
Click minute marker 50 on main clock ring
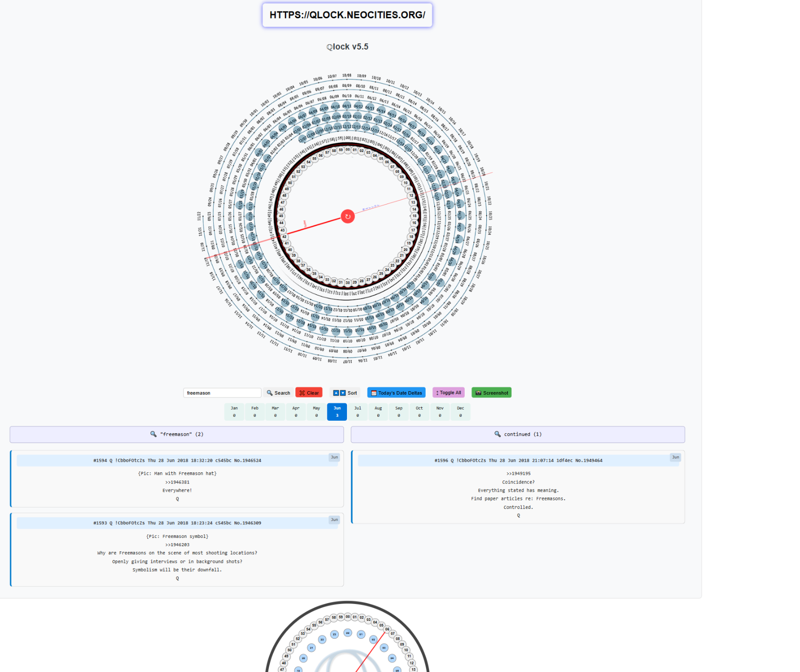click(x=290, y=183)
